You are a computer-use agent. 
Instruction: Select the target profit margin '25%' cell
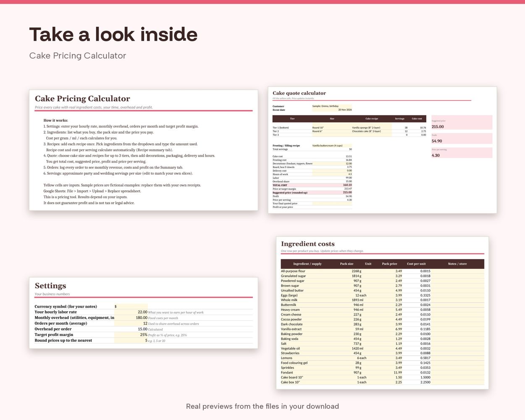[x=131, y=335]
